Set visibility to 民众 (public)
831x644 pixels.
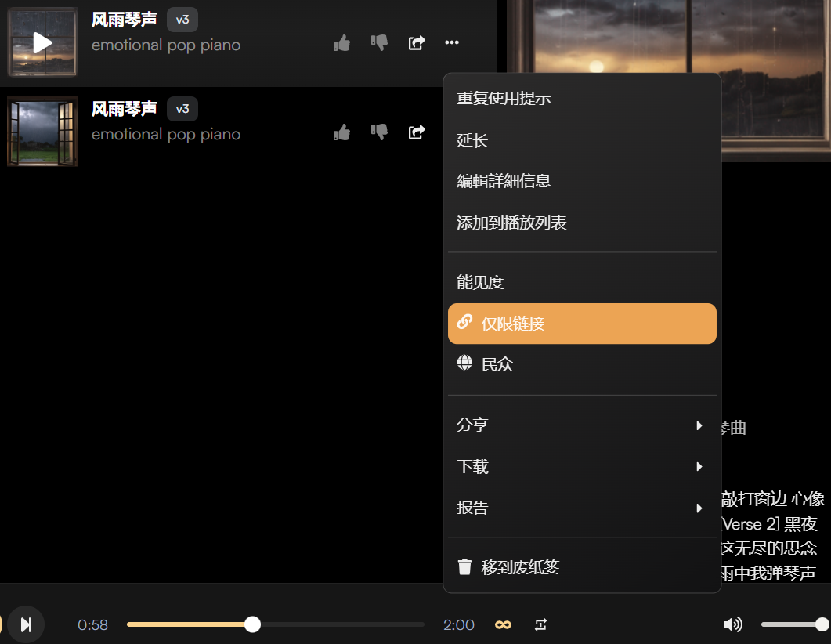581,363
